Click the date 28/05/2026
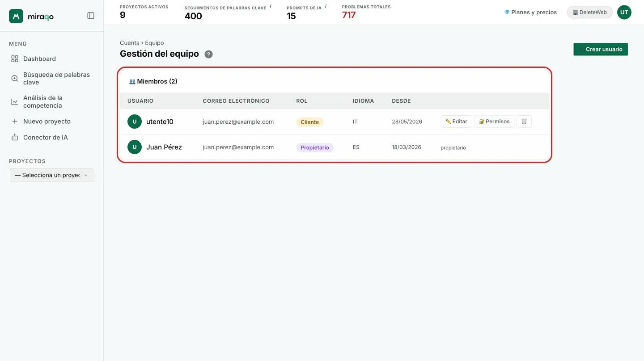Screen dimensions: 644x361 pyautogui.click(x=407, y=122)
